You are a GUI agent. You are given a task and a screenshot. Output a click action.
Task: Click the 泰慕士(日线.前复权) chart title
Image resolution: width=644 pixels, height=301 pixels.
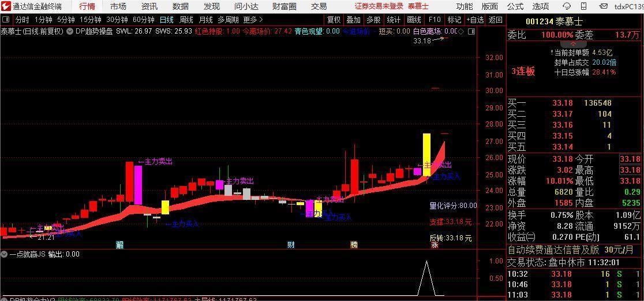[x=32, y=31]
